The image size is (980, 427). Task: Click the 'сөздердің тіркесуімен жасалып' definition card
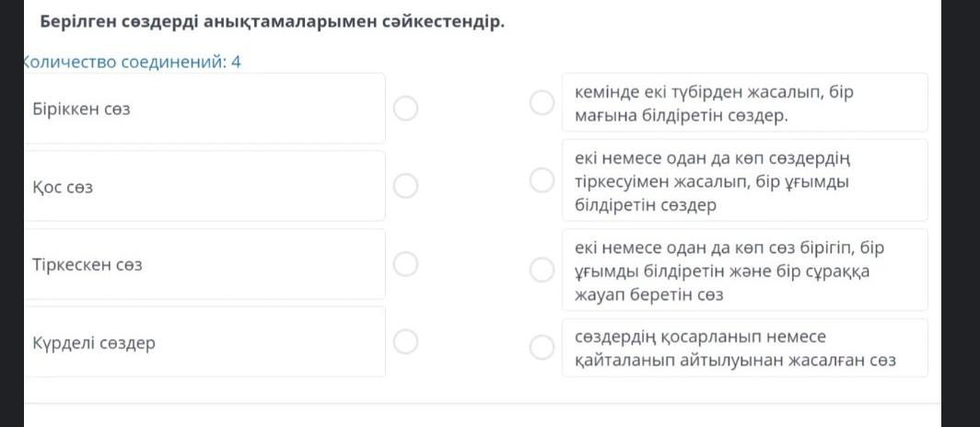pyautogui.click(x=744, y=181)
